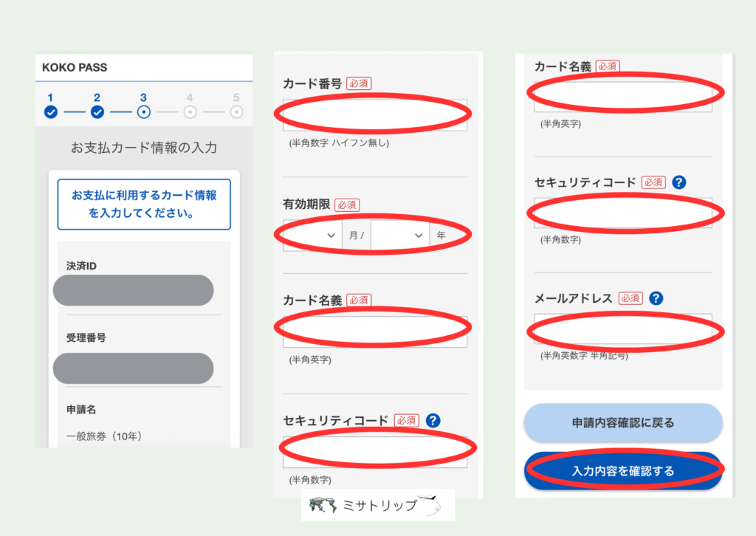Click the step 4 progress circle
Screen dimensions: 756x536
tap(190, 112)
